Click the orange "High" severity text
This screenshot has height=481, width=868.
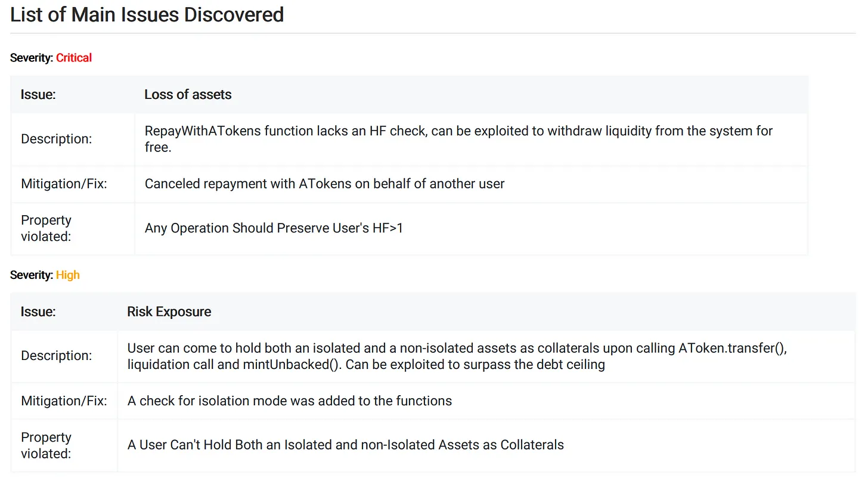tap(68, 275)
